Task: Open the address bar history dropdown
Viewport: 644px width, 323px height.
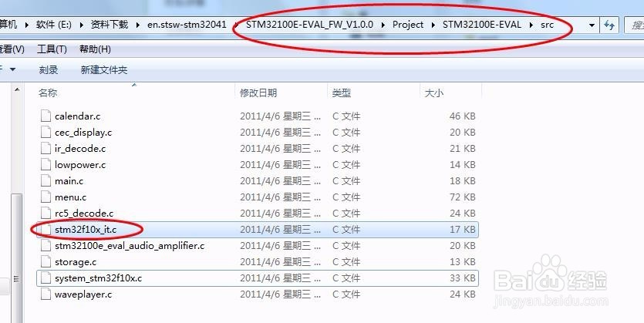Action: coord(592,25)
